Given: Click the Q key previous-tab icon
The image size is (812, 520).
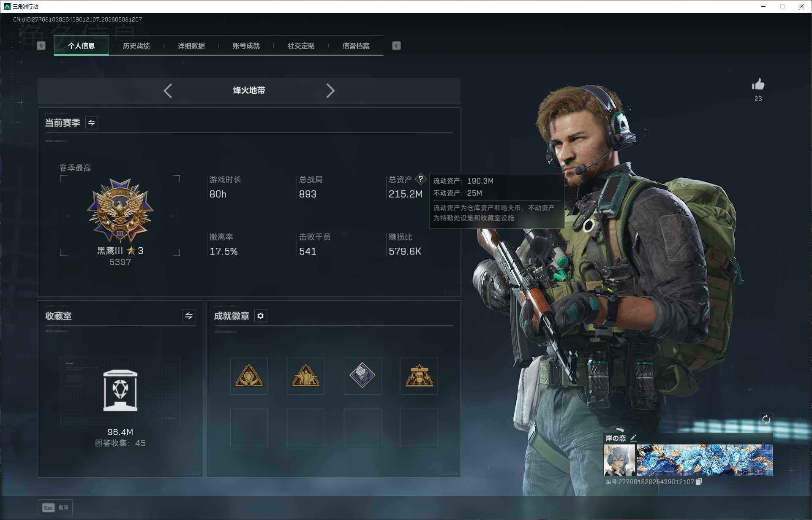Looking at the screenshot, I should click(x=41, y=46).
